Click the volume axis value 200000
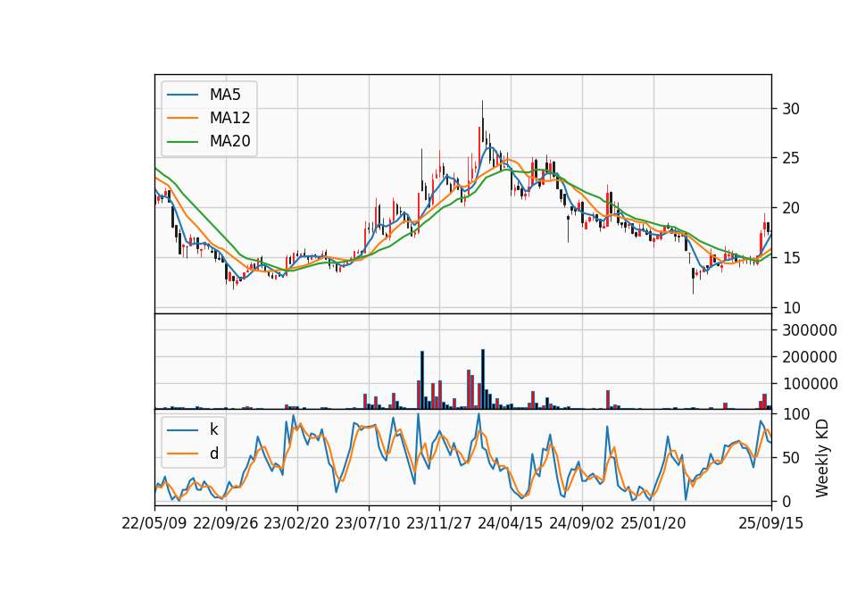 coord(810,357)
